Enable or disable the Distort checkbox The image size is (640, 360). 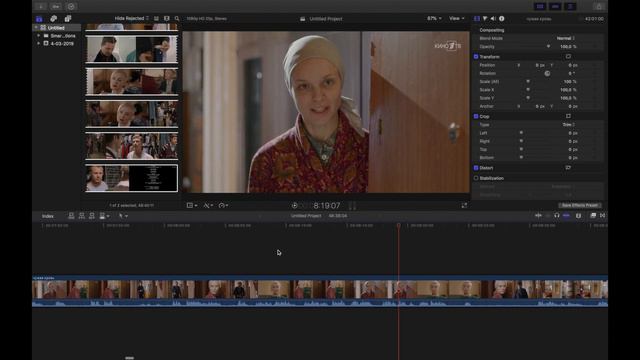[476, 168]
